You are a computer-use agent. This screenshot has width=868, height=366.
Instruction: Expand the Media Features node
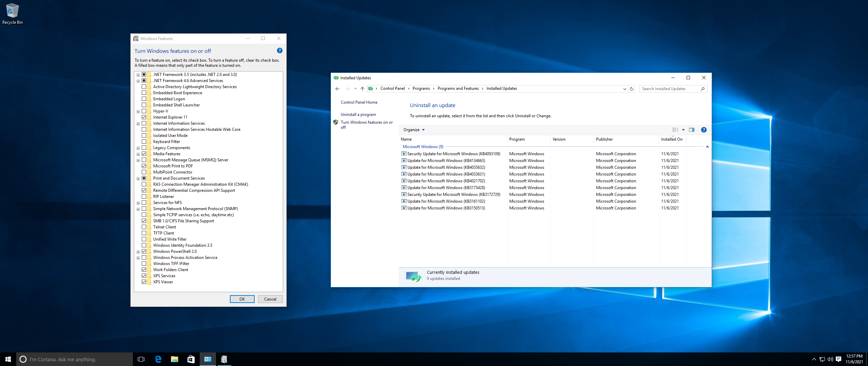[138, 154]
